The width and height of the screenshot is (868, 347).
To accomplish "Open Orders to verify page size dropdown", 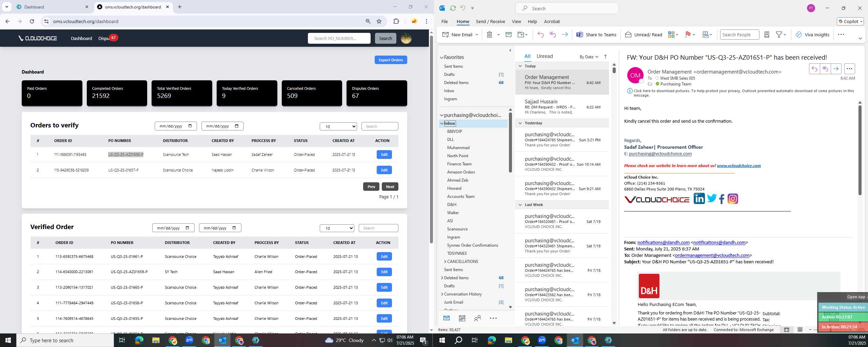I will click(x=338, y=126).
